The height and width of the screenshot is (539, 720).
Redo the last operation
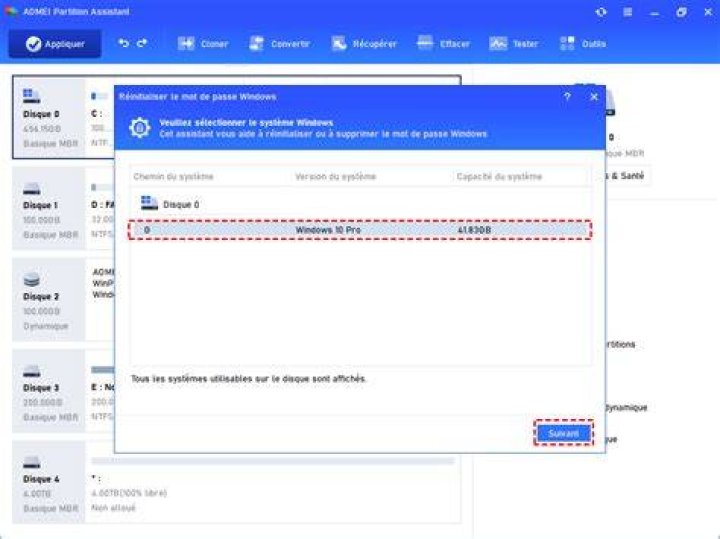tap(142, 43)
